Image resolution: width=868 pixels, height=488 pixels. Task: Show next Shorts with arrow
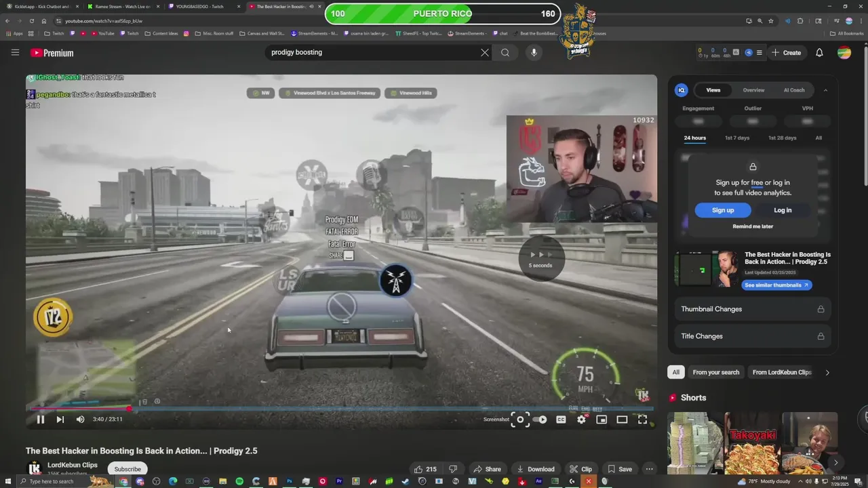[x=835, y=462]
